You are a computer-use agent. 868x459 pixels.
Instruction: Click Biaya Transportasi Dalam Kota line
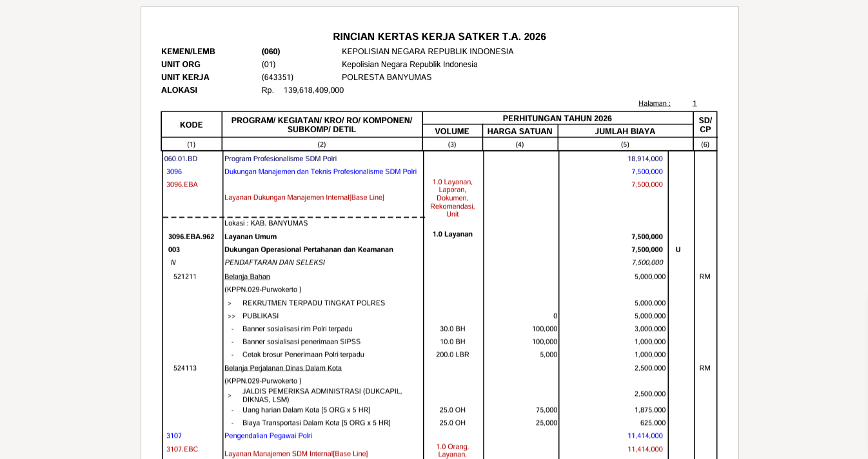317,423
